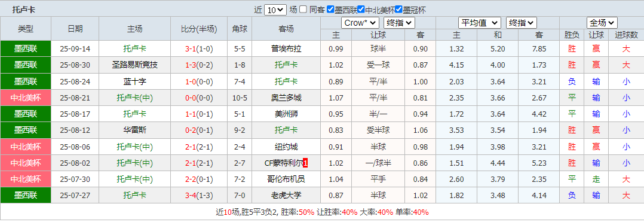644x222 pixels.
Task: Click the 让胜率:40% summary statistic
Action: pos(337,212)
